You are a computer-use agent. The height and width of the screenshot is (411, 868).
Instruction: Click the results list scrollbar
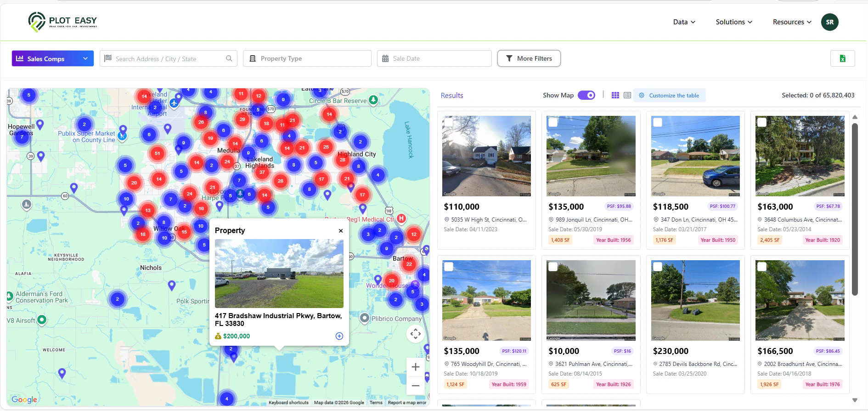pyautogui.click(x=855, y=209)
